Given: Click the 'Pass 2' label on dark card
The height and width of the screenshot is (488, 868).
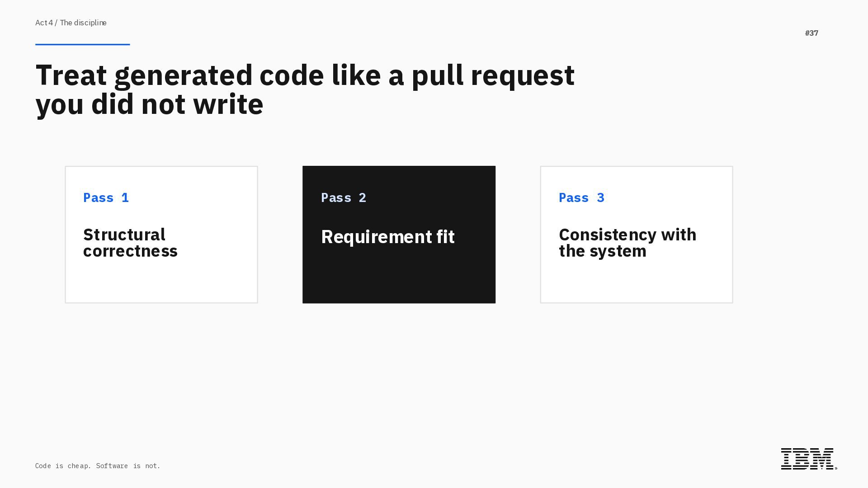Looking at the screenshot, I should point(344,197).
